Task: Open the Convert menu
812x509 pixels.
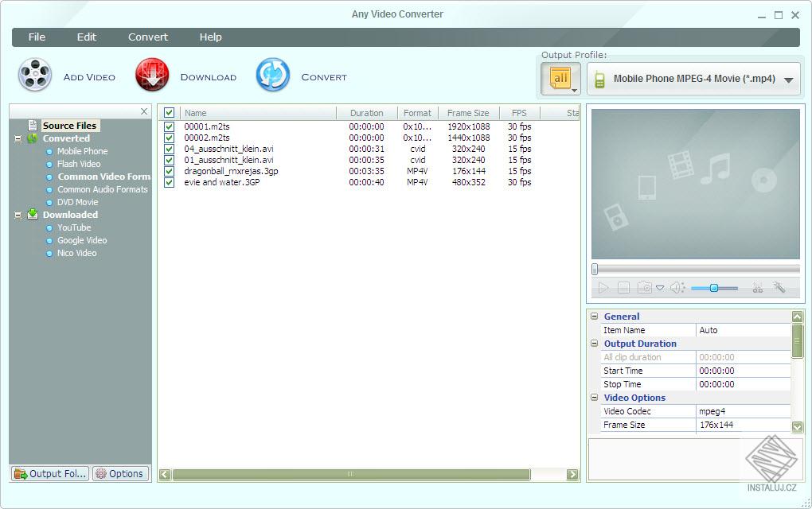Action: point(147,37)
